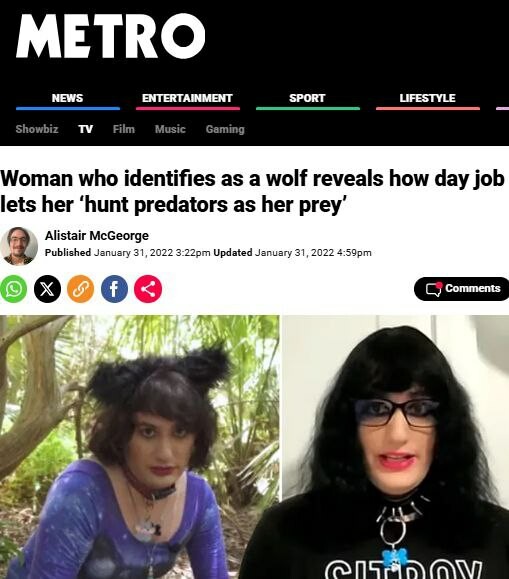Open the red share options icon
509x579 pixels.
click(x=148, y=289)
